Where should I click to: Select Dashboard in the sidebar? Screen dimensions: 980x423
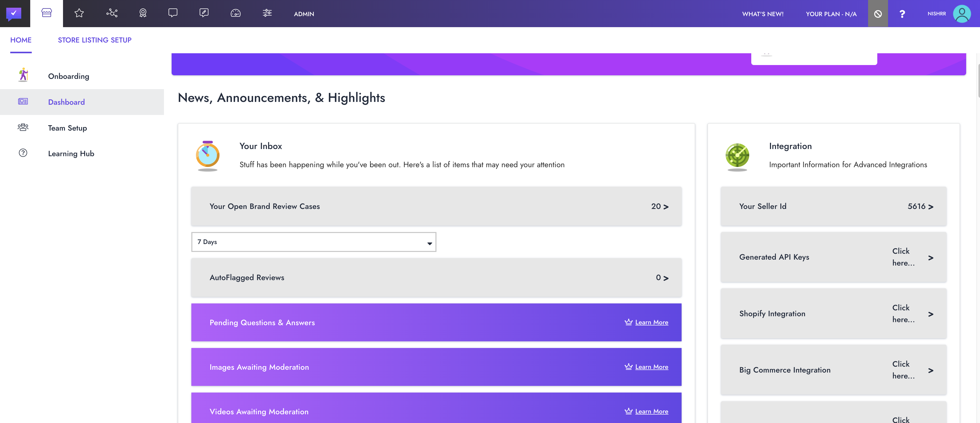click(82, 102)
